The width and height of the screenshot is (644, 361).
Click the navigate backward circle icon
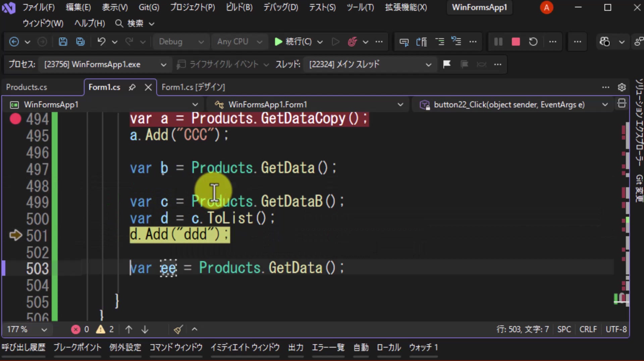[x=14, y=42]
